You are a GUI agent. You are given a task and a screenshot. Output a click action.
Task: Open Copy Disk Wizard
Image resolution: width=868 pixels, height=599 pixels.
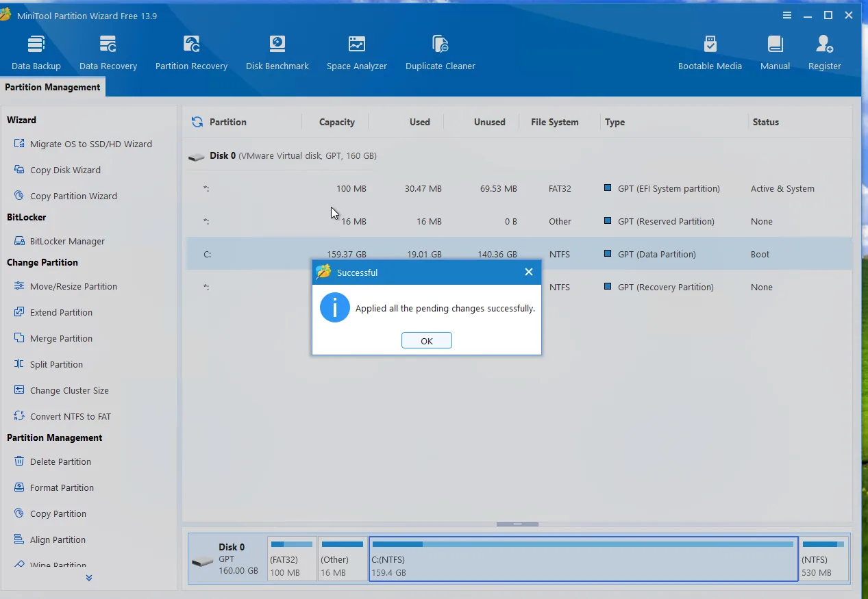[x=58, y=170]
